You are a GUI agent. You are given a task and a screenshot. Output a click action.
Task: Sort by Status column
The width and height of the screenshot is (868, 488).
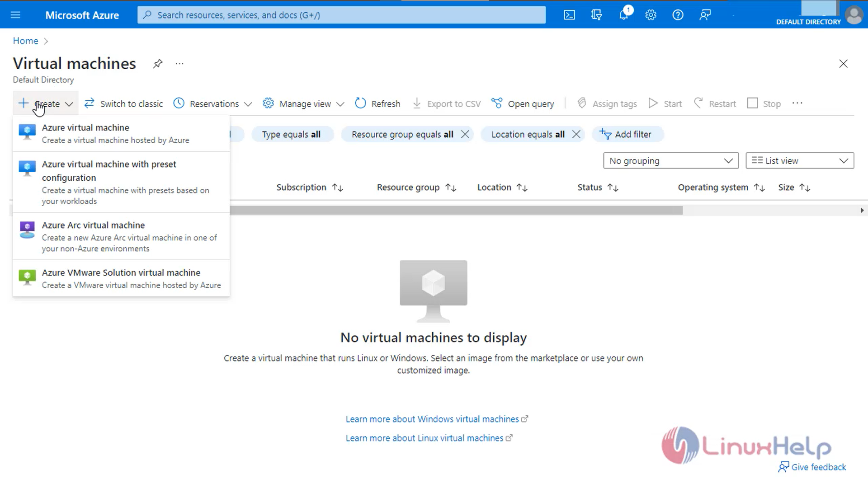598,187
